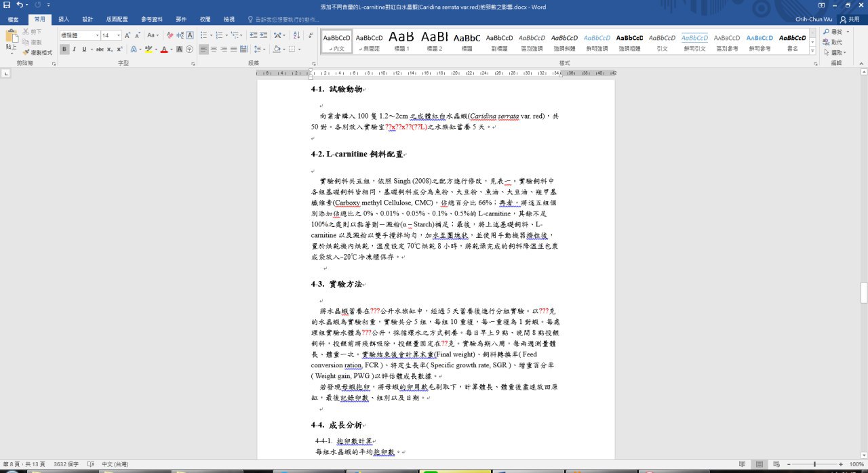The image size is (868, 473).
Task: Toggle italic formatting
Action: [75, 49]
